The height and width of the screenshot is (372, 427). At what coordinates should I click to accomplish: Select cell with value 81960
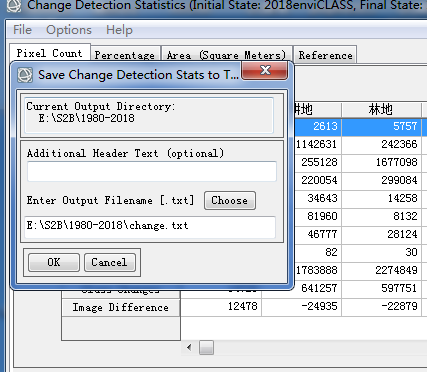(x=318, y=216)
